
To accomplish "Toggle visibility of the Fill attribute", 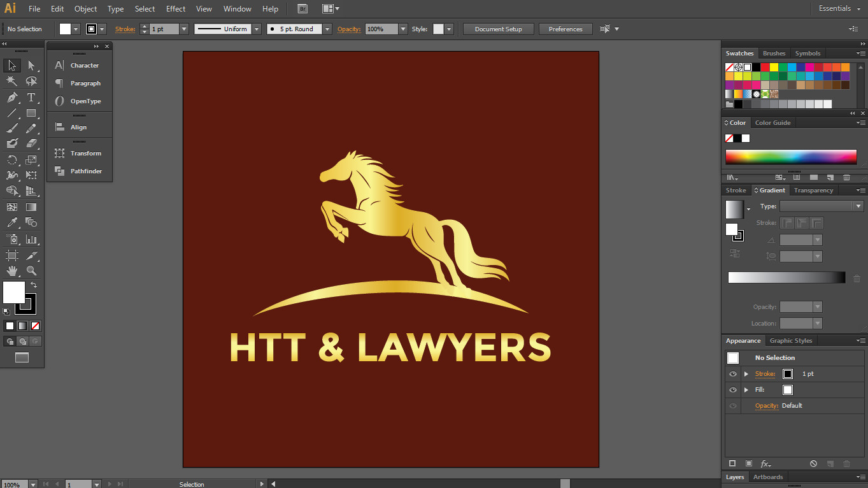I will click(x=733, y=390).
